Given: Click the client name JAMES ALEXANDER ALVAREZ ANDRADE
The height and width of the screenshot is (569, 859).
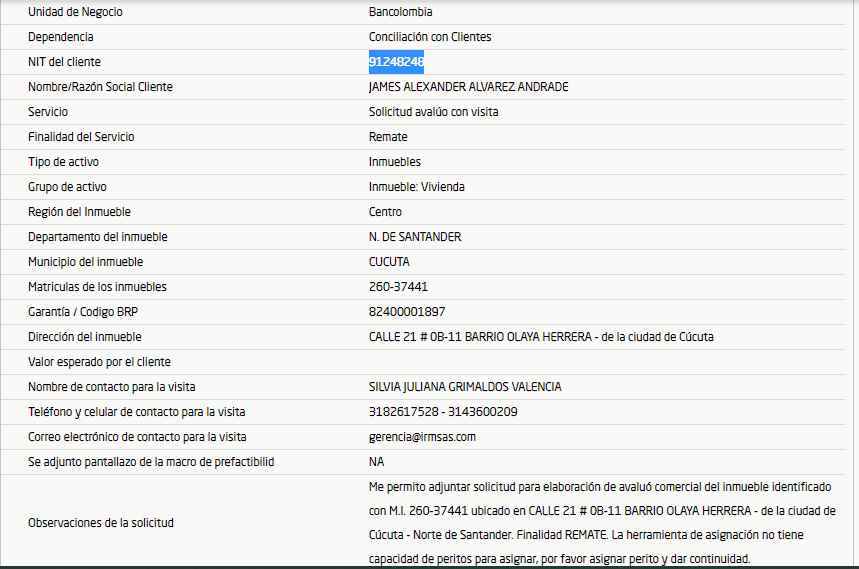Looking at the screenshot, I should coord(468,87).
